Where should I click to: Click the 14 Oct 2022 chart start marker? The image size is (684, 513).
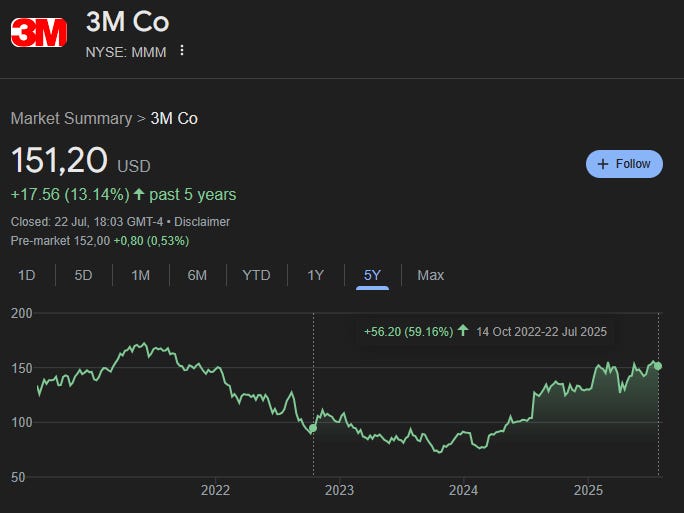pyautogui.click(x=313, y=428)
